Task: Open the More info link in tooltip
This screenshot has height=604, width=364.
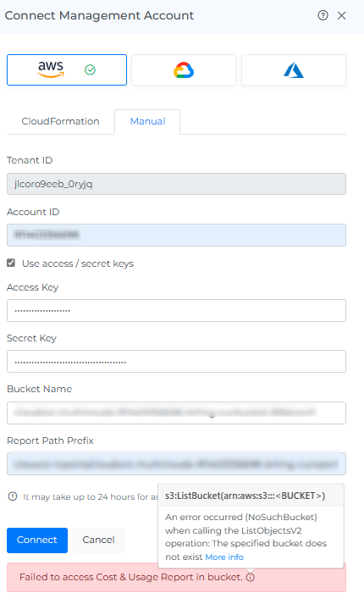Action: pyautogui.click(x=224, y=557)
